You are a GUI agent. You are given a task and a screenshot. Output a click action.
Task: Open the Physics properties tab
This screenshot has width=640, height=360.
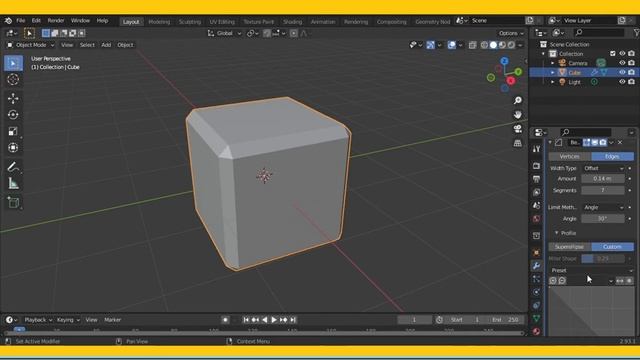[536, 292]
